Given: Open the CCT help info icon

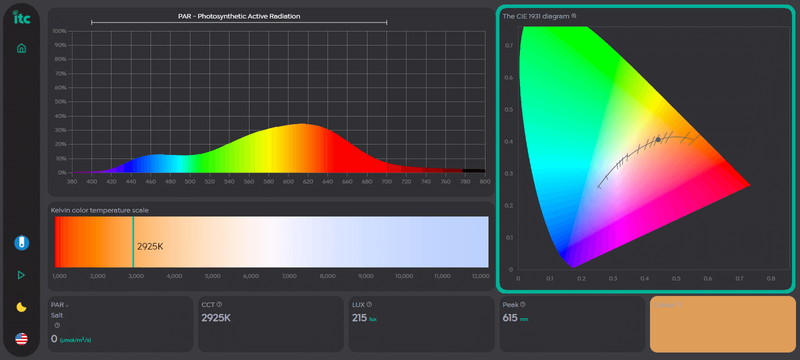Looking at the screenshot, I should click(219, 304).
